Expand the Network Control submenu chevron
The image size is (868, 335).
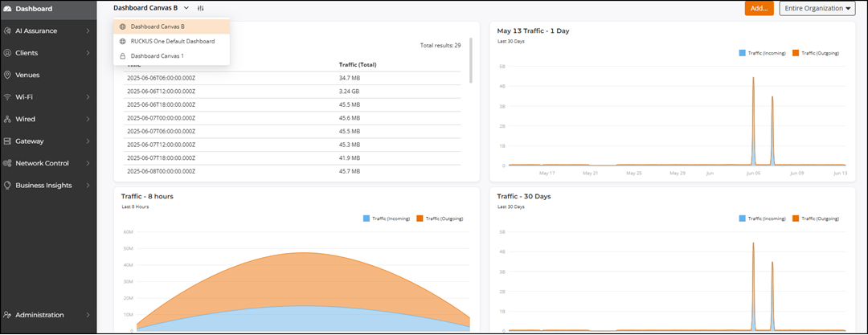click(88, 163)
